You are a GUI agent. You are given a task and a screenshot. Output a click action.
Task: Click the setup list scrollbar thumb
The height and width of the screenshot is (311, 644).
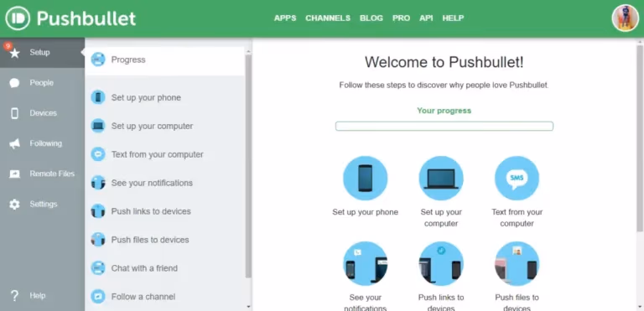[x=248, y=166]
